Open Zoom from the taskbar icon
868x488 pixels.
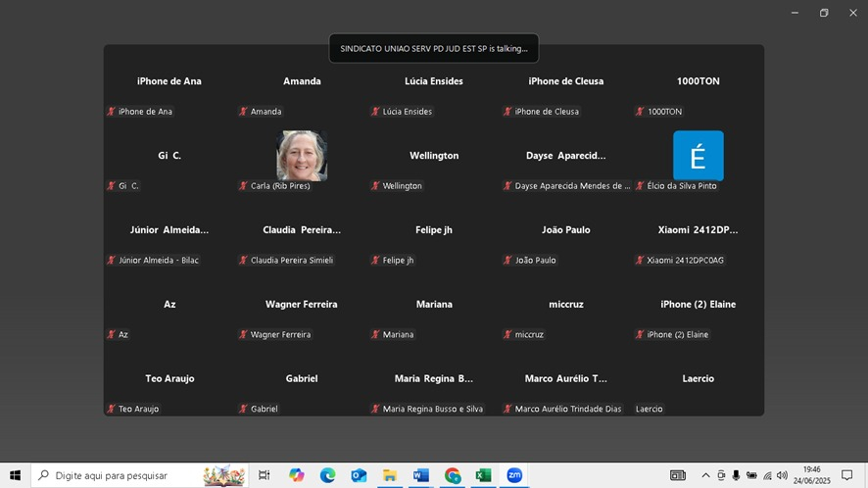[514, 475]
